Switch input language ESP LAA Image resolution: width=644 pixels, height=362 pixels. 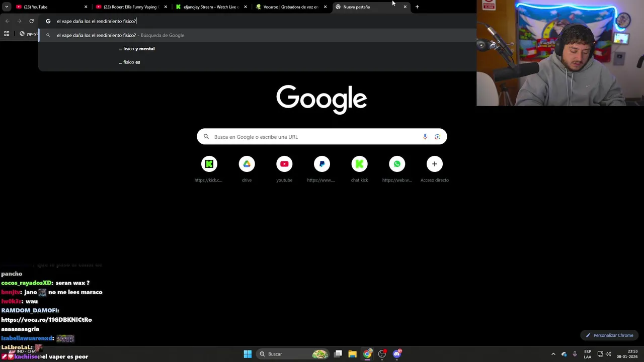(588, 354)
